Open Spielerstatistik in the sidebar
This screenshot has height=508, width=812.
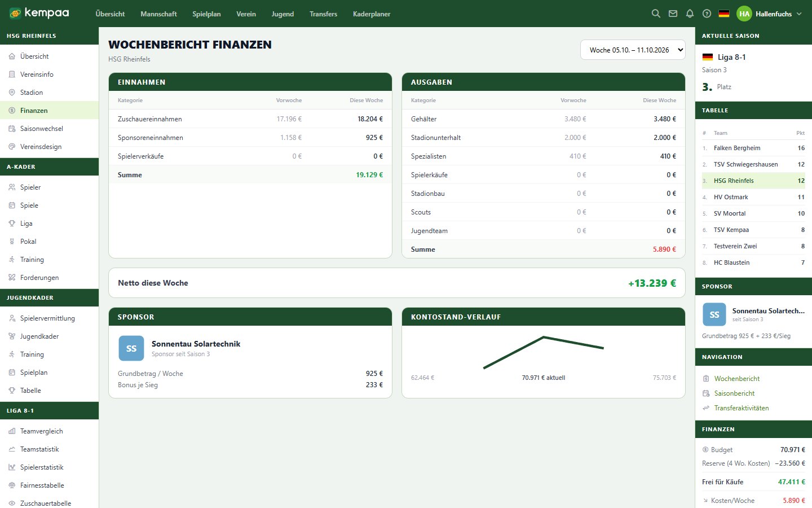point(49,467)
